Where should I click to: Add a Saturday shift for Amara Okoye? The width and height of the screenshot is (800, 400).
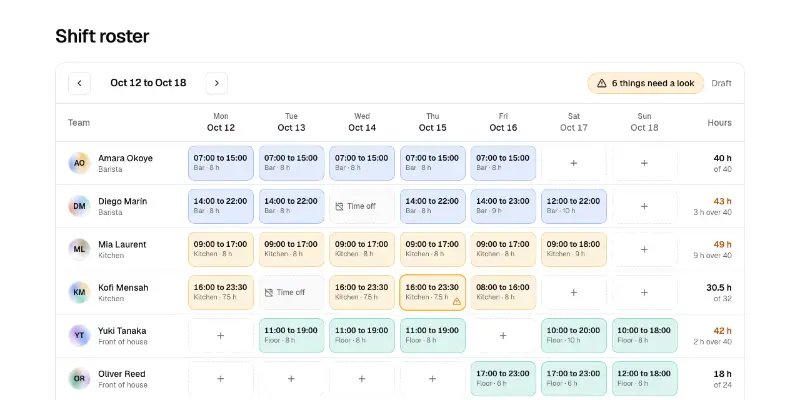pyautogui.click(x=573, y=163)
